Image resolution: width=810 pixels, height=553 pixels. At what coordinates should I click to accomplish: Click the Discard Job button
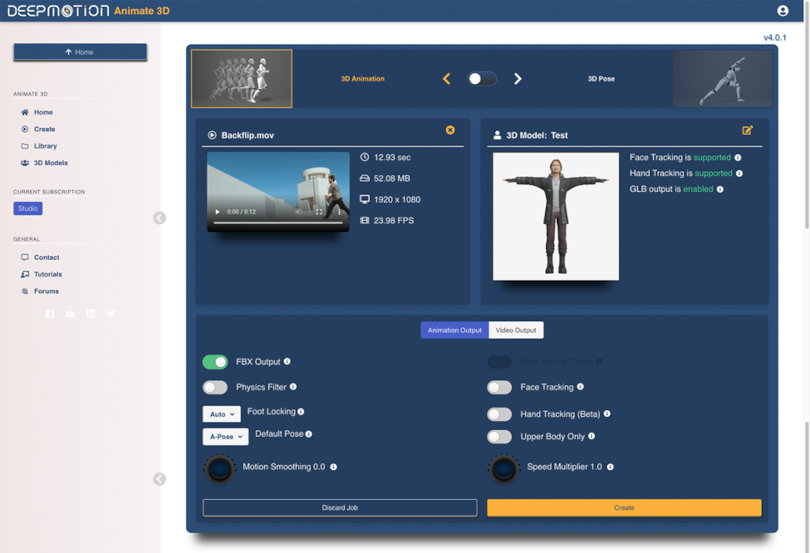(340, 508)
